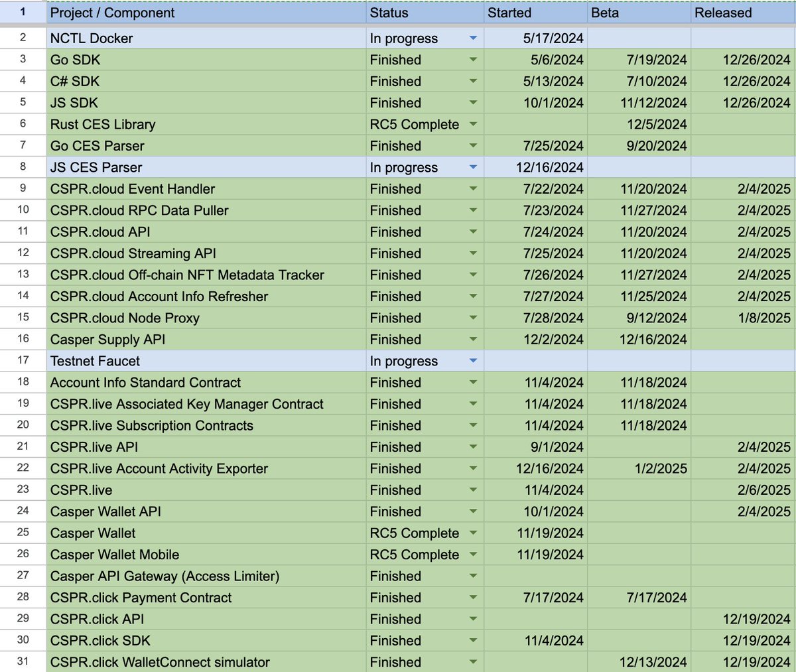Select row header number 8
The image size is (796, 672).
tap(23, 167)
